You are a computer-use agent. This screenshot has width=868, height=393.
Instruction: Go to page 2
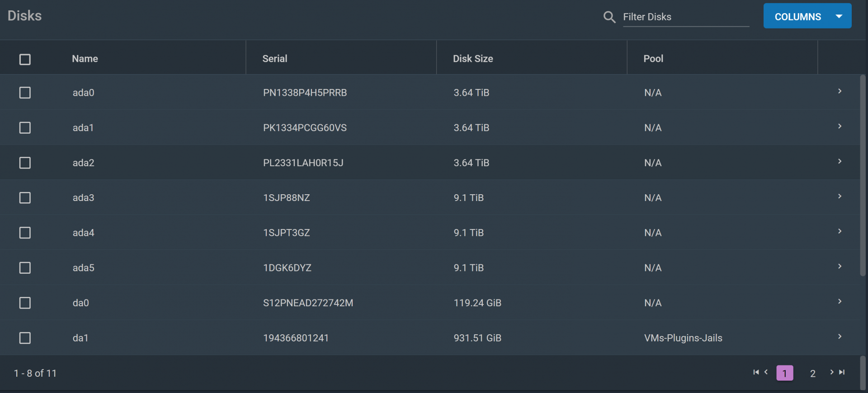click(812, 374)
